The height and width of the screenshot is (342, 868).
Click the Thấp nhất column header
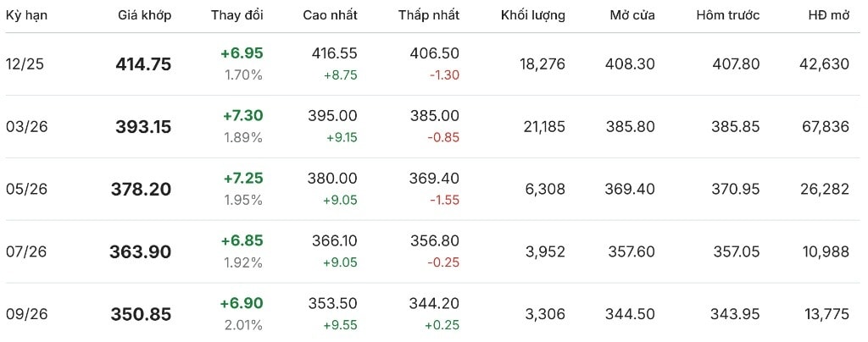click(428, 15)
